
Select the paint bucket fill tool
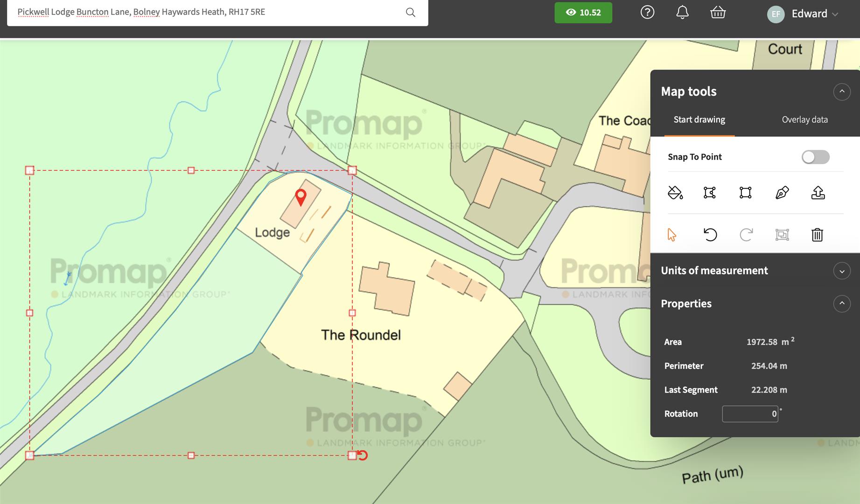pyautogui.click(x=675, y=192)
